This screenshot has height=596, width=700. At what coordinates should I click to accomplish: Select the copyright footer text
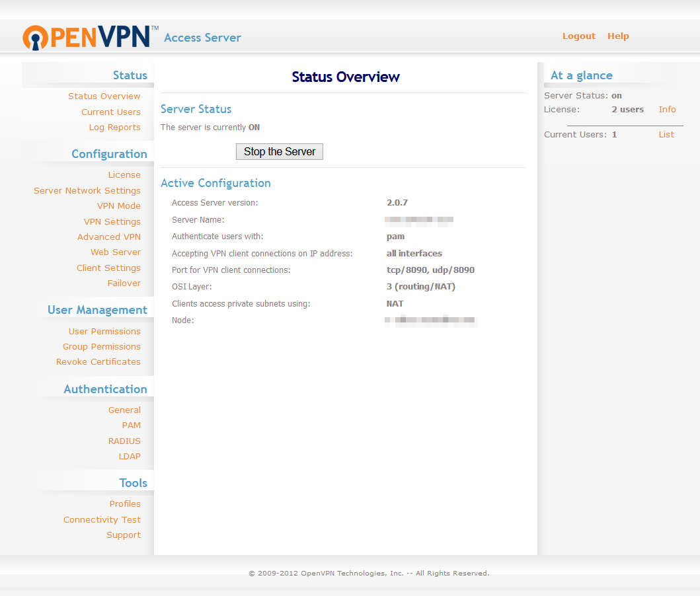(x=369, y=574)
